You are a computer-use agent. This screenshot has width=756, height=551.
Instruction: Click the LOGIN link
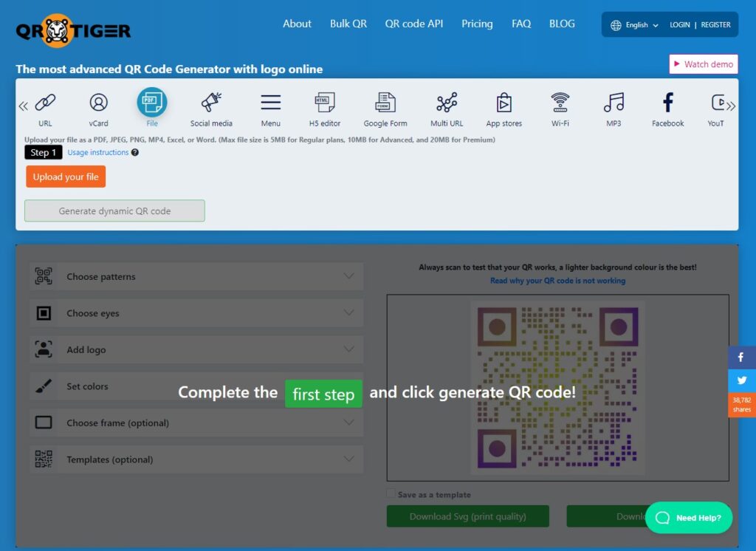click(x=680, y=24)
